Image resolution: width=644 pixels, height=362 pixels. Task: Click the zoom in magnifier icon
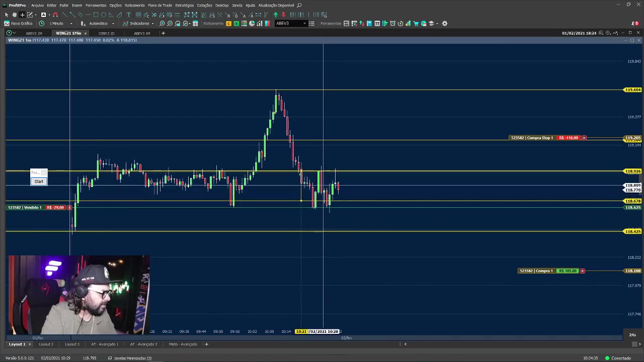pos(162,24)
